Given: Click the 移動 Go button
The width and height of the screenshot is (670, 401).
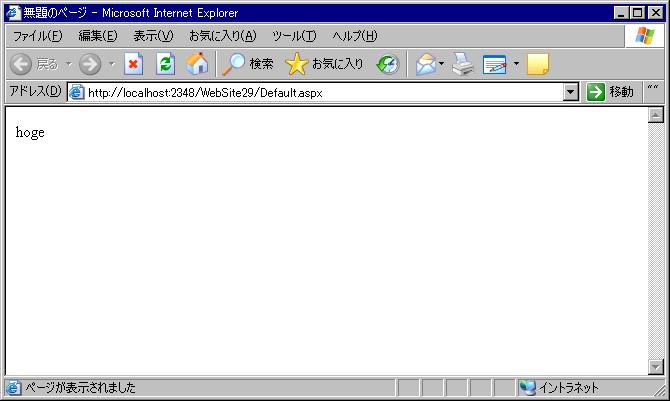Looking at the screenshot, I should pyautogui.click(x=610, y=92).
